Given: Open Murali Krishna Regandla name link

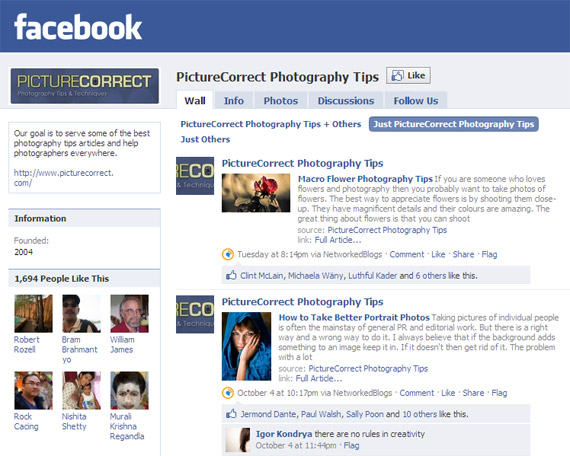Looking at the screenshot, I should (127, 426).
